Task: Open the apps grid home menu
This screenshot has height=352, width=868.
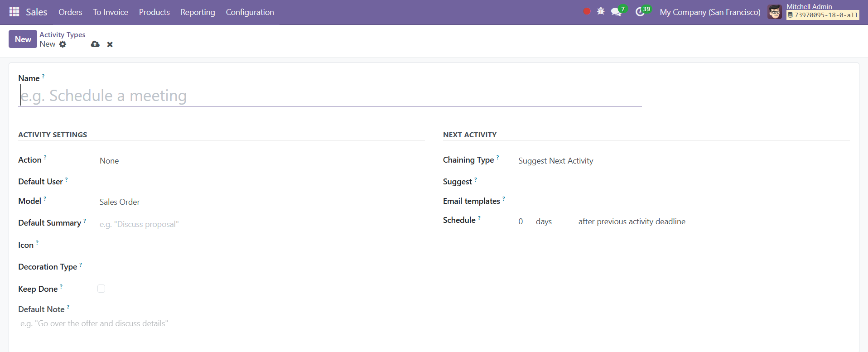Action: (14, 12)
